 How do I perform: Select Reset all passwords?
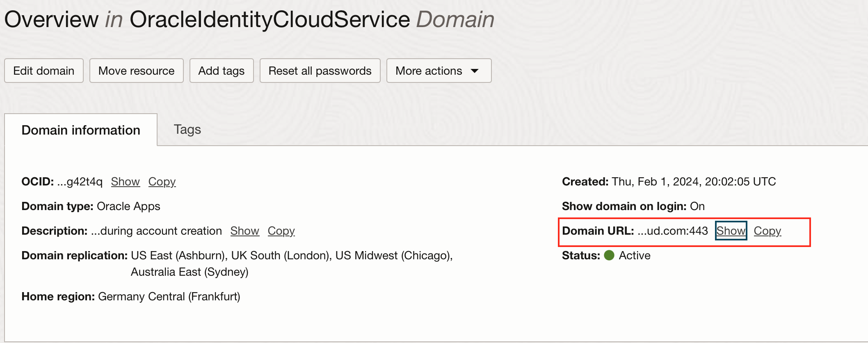tap(320, 71)
